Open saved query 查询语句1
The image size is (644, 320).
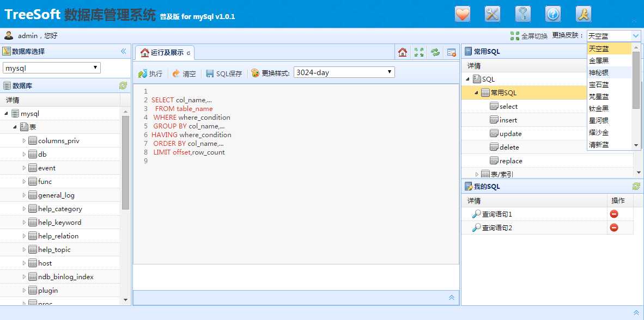tap(497, 214)
